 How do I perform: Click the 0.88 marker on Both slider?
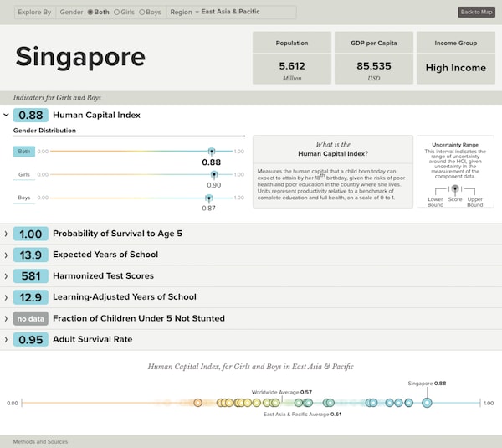pyautogui.click(x=212, y=152)
